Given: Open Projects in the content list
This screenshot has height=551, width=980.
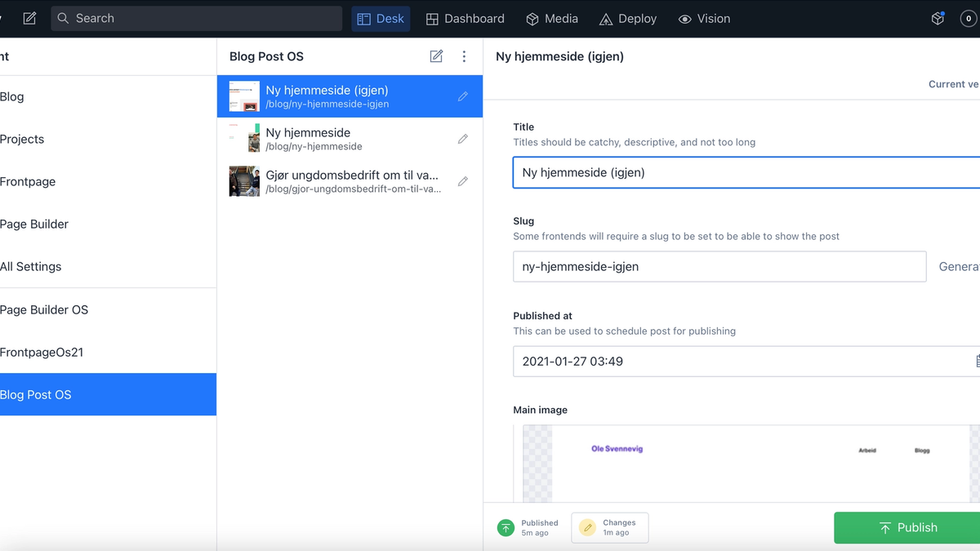Looking at the screenshot, I should 108,139.
